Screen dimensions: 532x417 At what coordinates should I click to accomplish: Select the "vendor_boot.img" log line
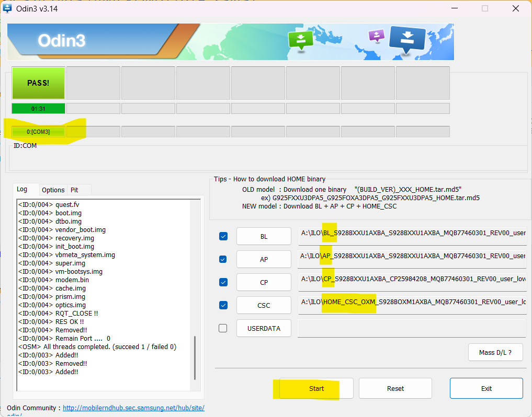tap(62, 230)
